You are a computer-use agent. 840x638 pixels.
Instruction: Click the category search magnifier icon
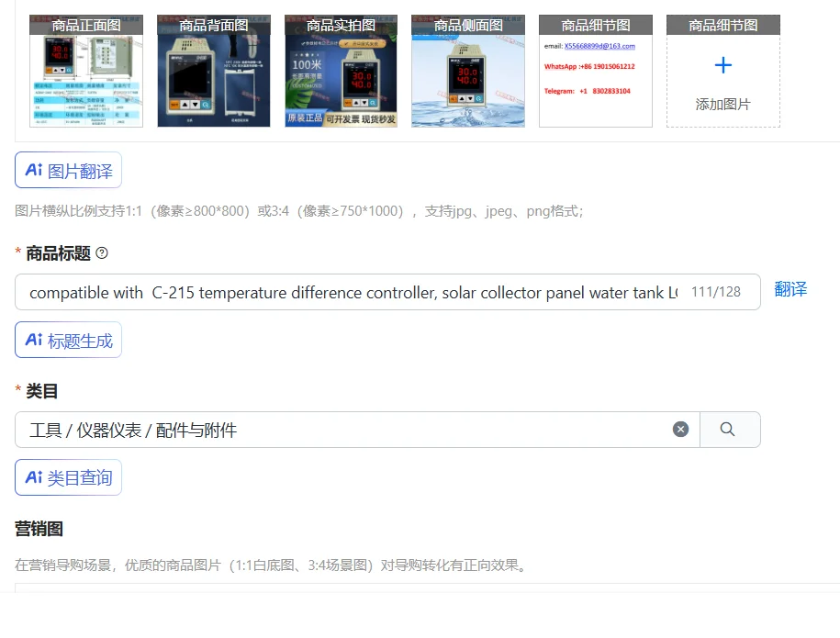(727, 429)
